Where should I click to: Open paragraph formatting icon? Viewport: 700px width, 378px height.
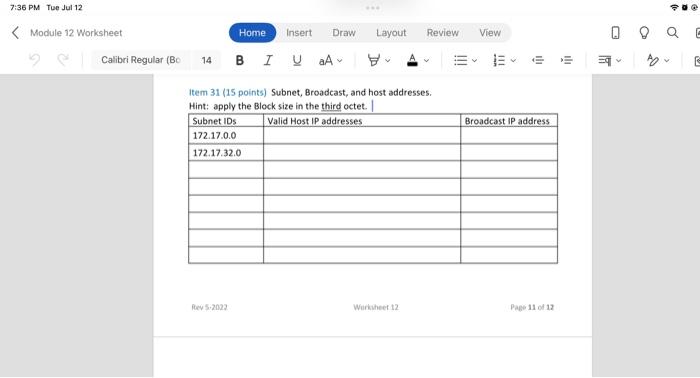coord(605,60)
